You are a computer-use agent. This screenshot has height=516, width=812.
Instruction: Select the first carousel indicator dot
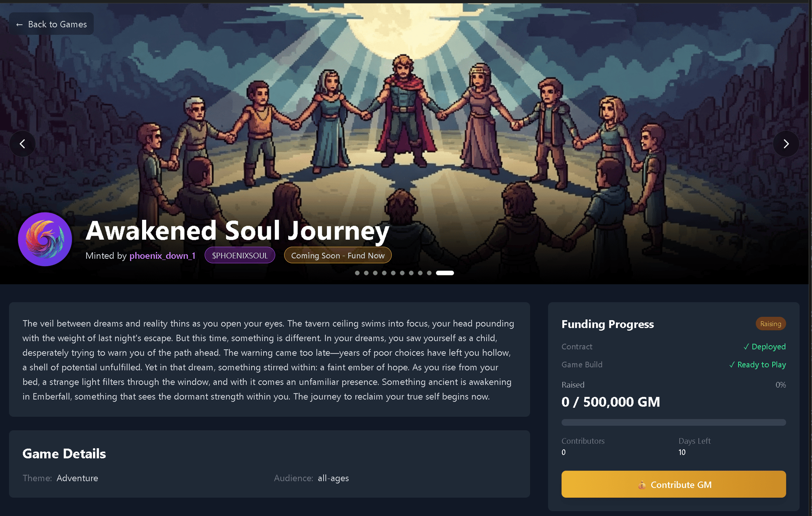357,273
